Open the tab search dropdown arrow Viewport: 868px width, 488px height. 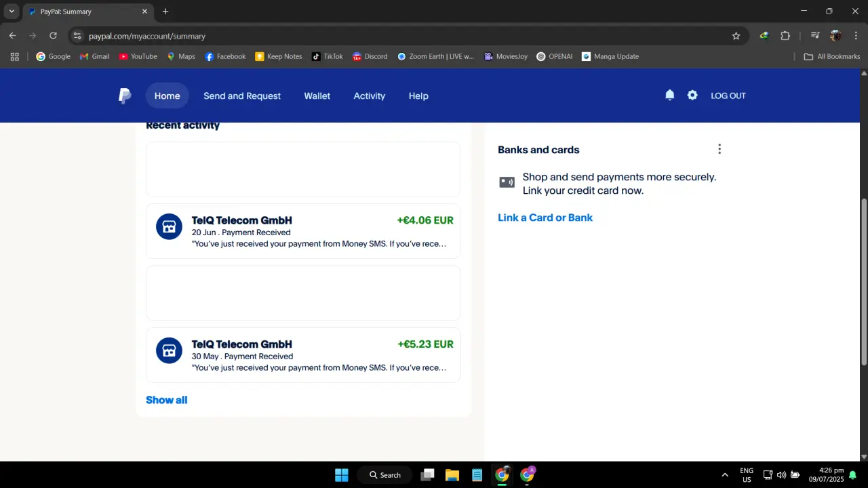click(x=12, y=12)
